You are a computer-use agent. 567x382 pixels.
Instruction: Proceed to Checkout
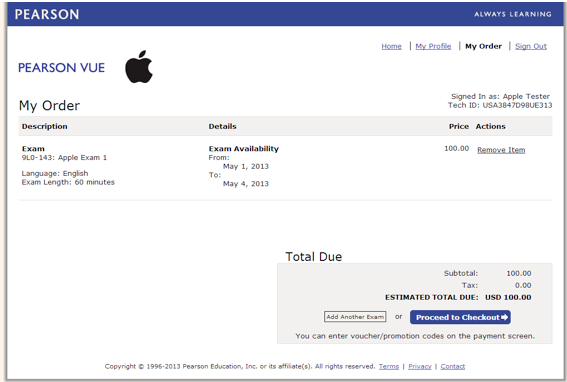tap(460, 317)
